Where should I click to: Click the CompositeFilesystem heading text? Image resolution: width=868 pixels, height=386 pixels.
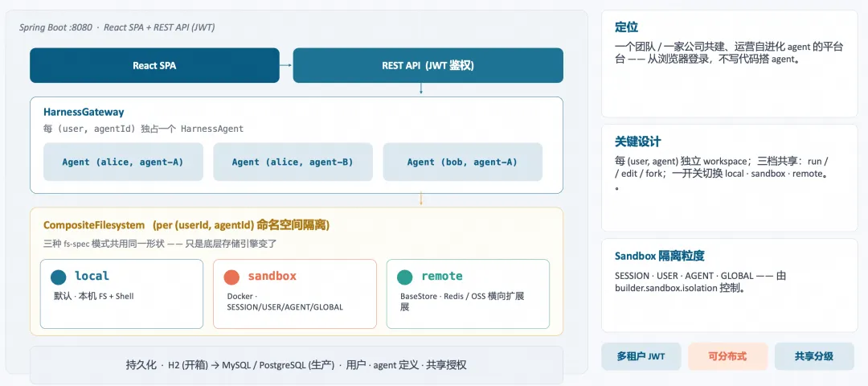pyautogui.click(x=186, y=225)
